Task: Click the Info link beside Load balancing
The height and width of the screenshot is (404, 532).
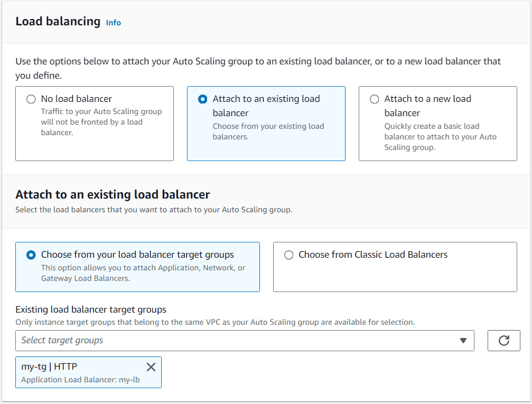Action: tap(113, 23)
